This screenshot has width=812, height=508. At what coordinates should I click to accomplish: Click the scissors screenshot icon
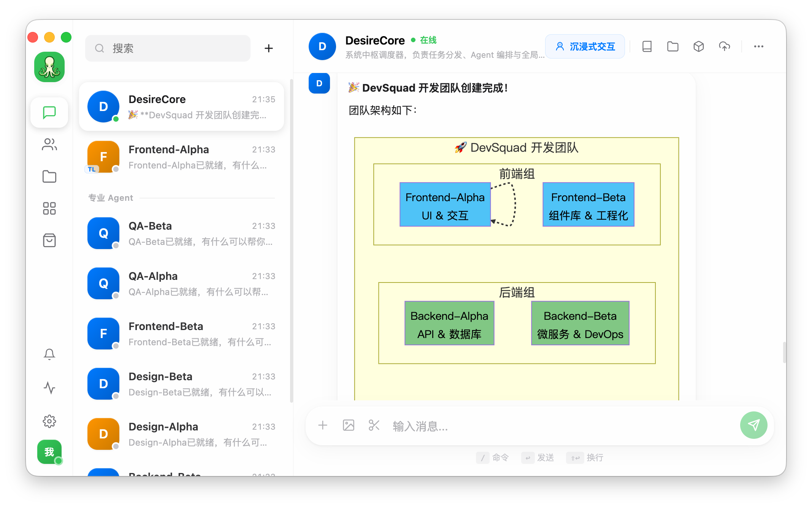(x=374, y=425)
